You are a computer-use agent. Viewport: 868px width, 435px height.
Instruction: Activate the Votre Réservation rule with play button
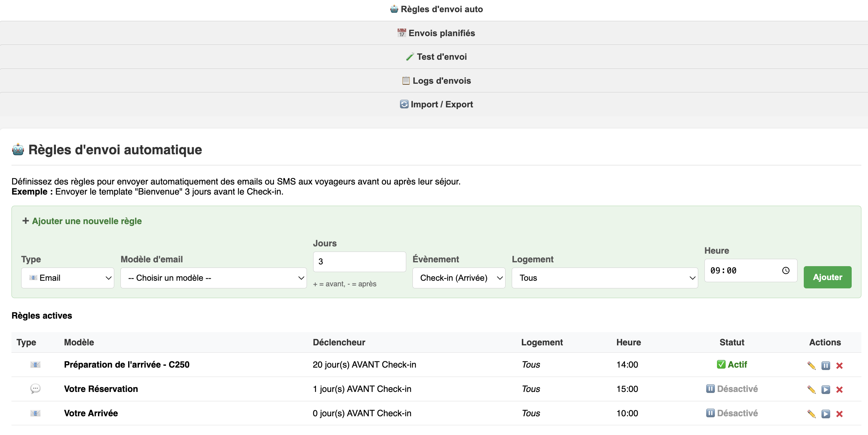tap(826, 389)
